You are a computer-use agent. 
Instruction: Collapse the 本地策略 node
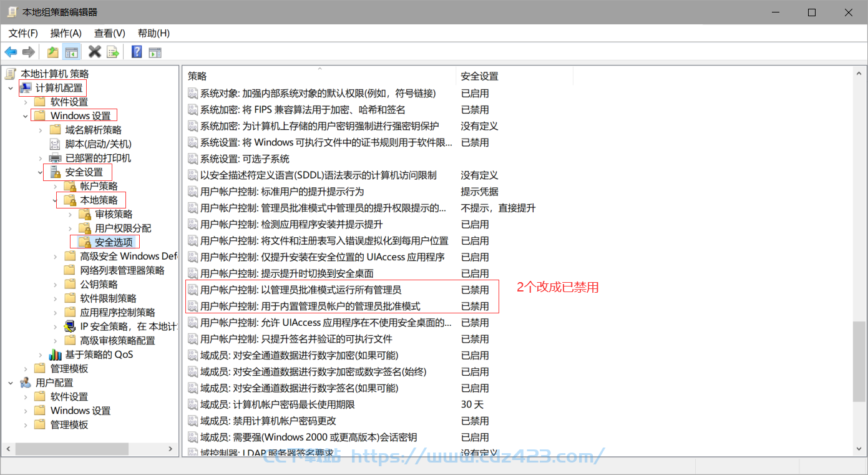[56, 200]
